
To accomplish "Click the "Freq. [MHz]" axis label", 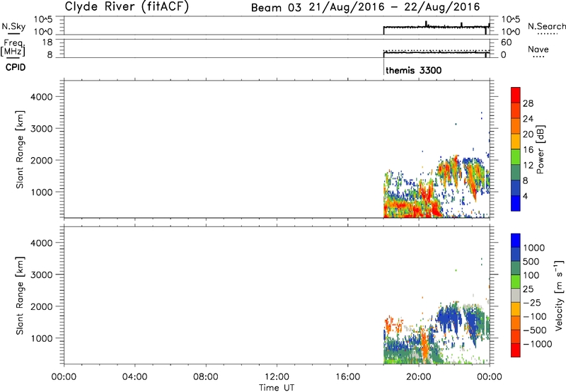I will pyautogui.click(x=13, y=47).
